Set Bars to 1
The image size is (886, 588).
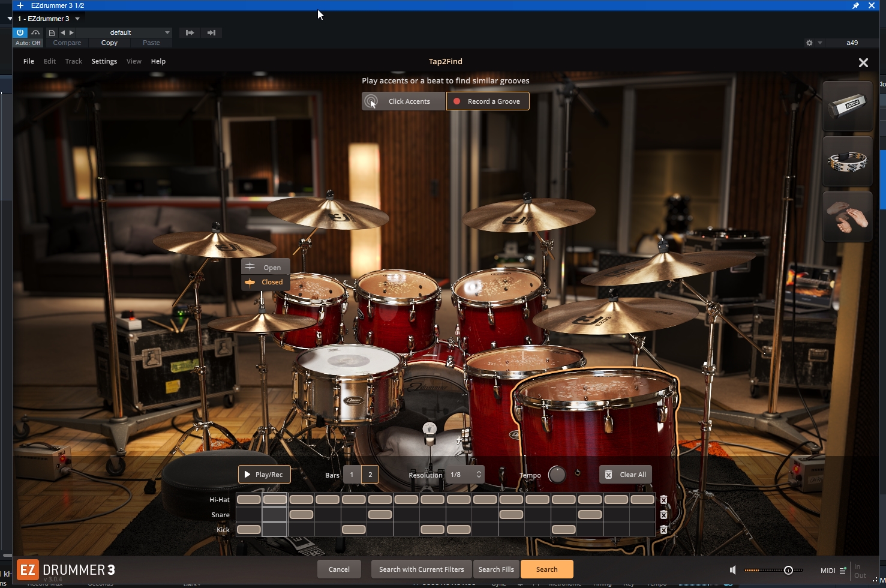352,475
